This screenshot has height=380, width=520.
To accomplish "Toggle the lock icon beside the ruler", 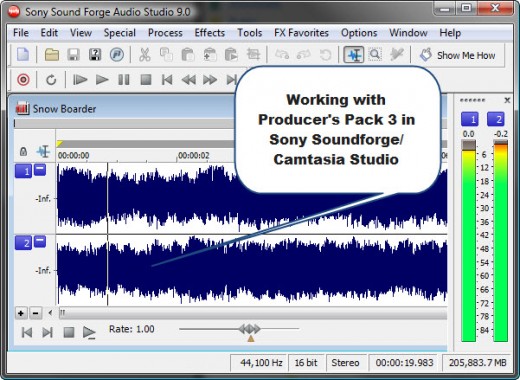I will pyautogui.click(x=23, y=151).
